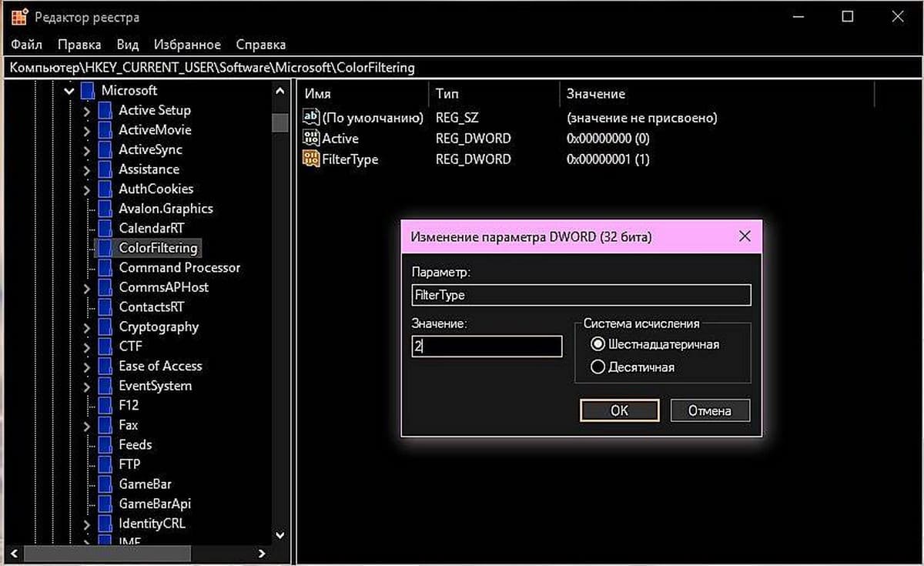Click the CTF folder icon
The image size is (924, 566).
coord(105,347)
